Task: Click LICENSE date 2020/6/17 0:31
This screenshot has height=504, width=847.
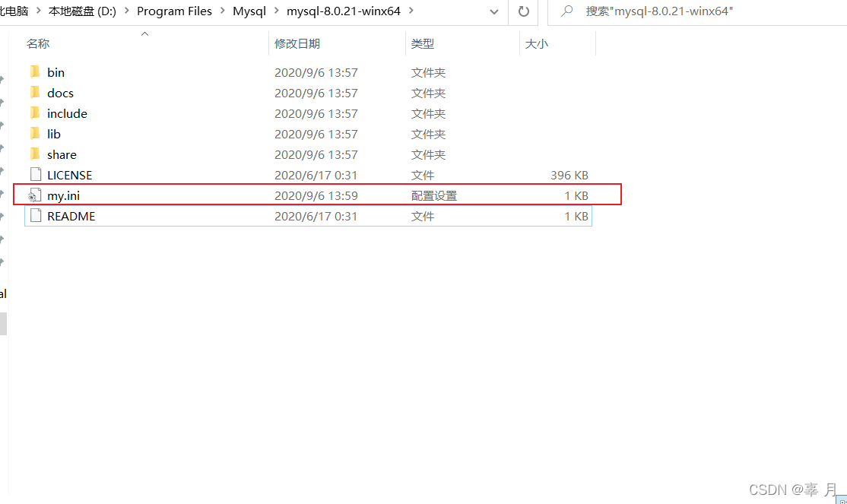Action: click(x=316, y=175)
